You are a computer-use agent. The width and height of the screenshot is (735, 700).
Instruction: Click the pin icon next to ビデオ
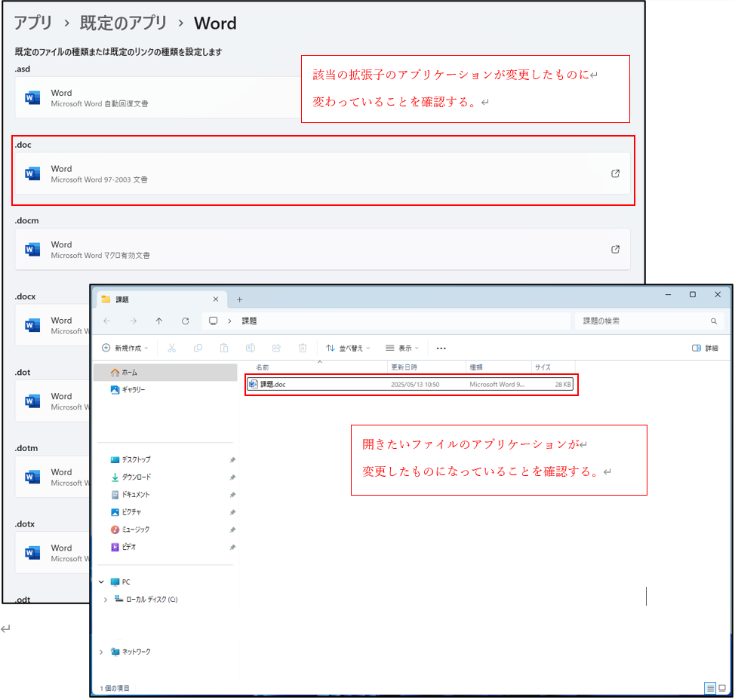click(x=232, y=548)
